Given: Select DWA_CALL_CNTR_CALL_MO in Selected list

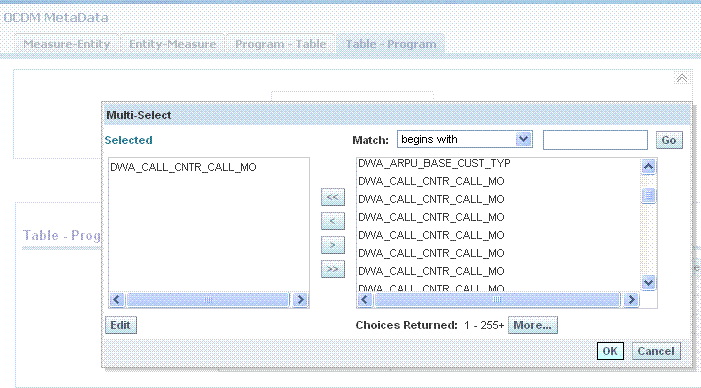Looking at the screenshot, I should coord(183,167).
